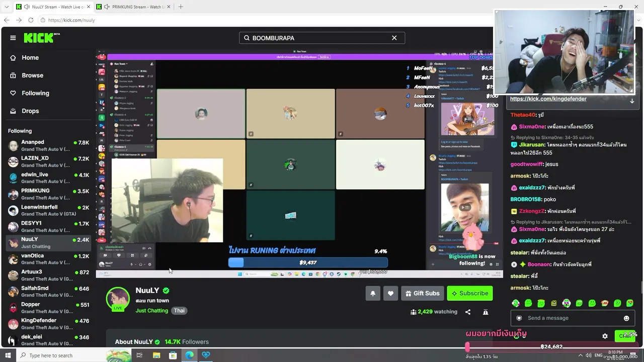Open PRIMKUNG channel from Following list
The image size is (644, 362).
click(48, 194)
